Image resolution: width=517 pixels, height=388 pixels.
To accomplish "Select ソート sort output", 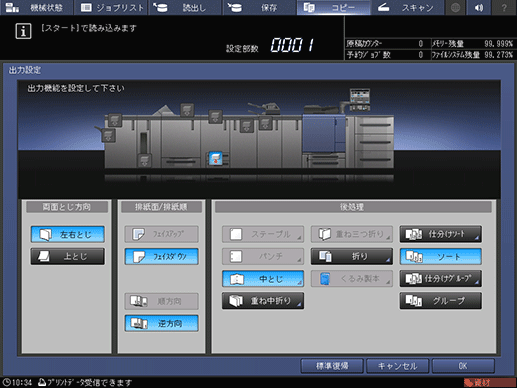I will (441, 256).
